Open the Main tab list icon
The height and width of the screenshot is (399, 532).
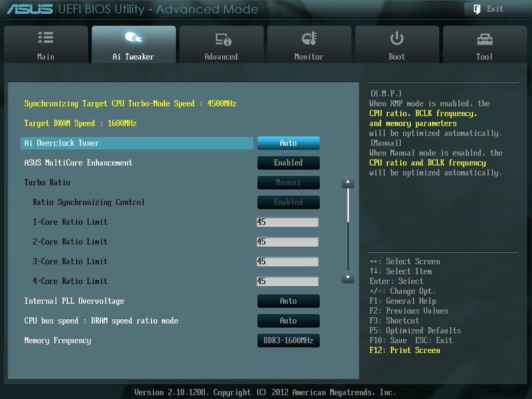coord(46,38)
